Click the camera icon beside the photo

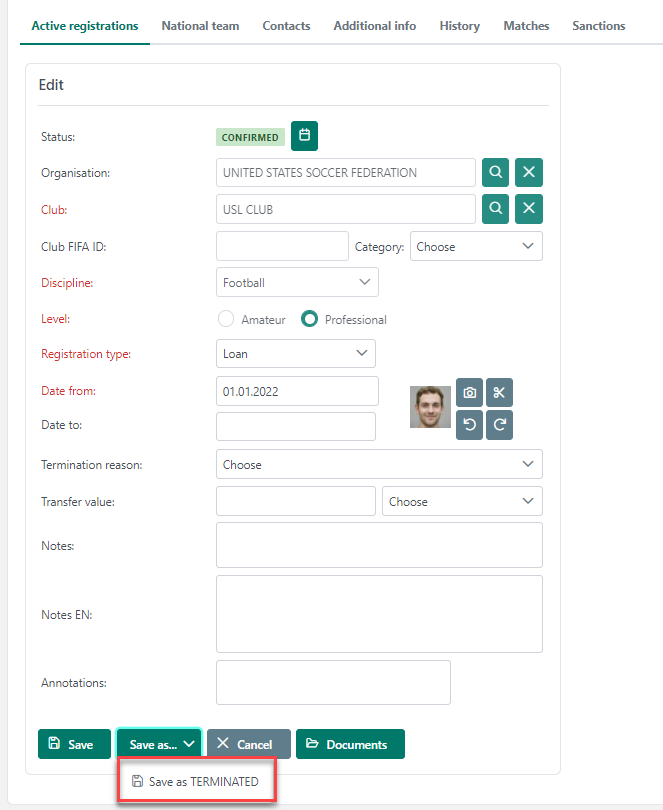[469, 392]
